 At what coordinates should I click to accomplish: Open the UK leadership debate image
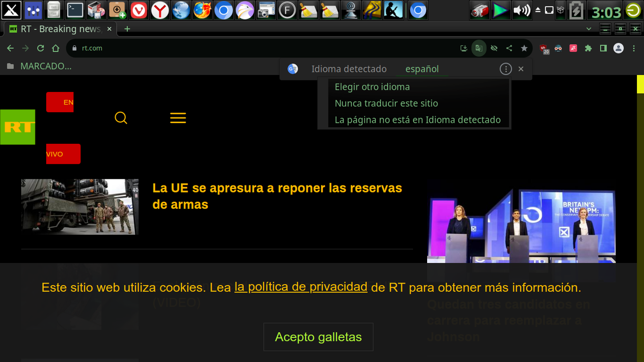point(521,225)
